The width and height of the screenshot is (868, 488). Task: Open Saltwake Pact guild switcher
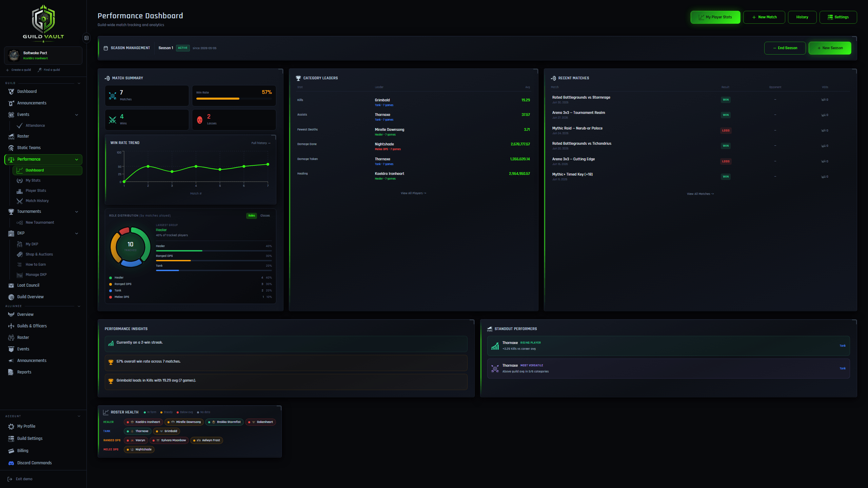[x=43, y=56]
